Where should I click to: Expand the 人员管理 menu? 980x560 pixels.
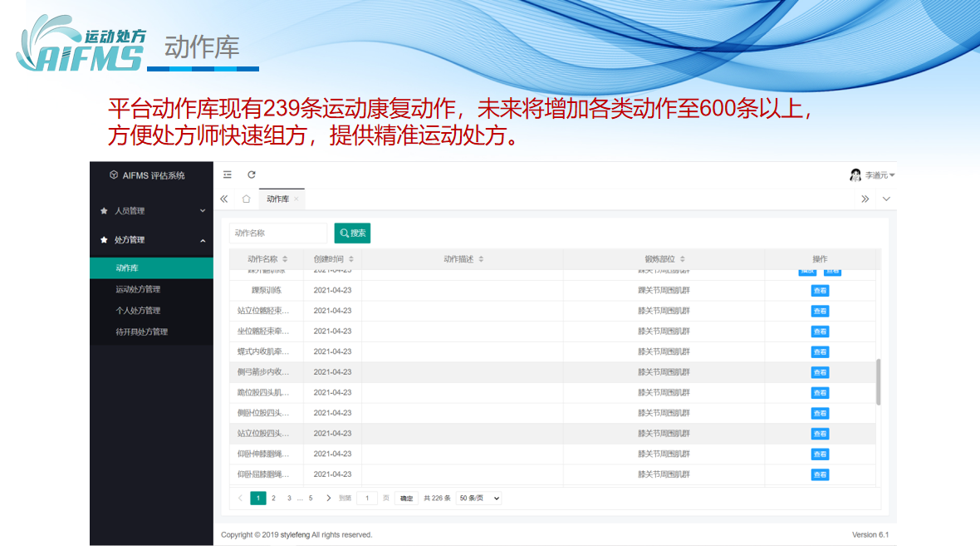point(151,211)
